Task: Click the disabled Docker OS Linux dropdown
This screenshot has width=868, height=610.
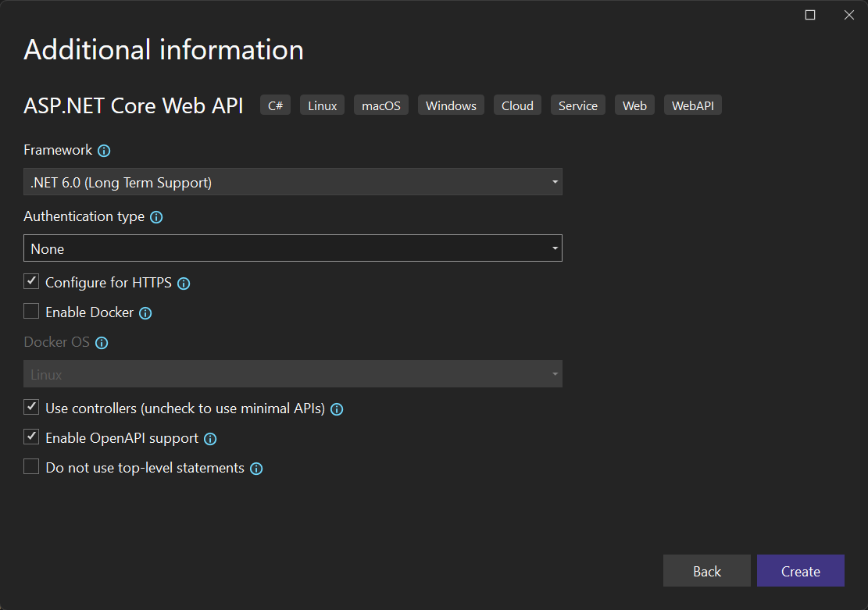Action: click(x=293, y=374)
